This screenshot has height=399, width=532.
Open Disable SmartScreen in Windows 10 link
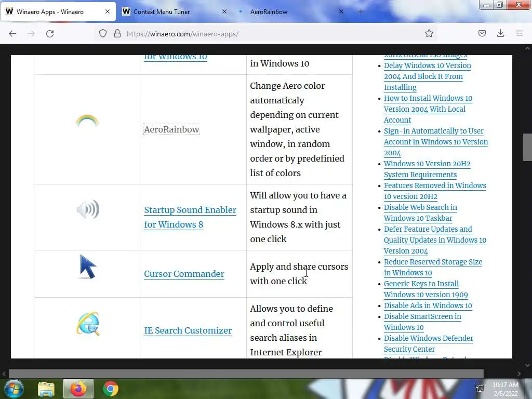(x=422, y=322)
